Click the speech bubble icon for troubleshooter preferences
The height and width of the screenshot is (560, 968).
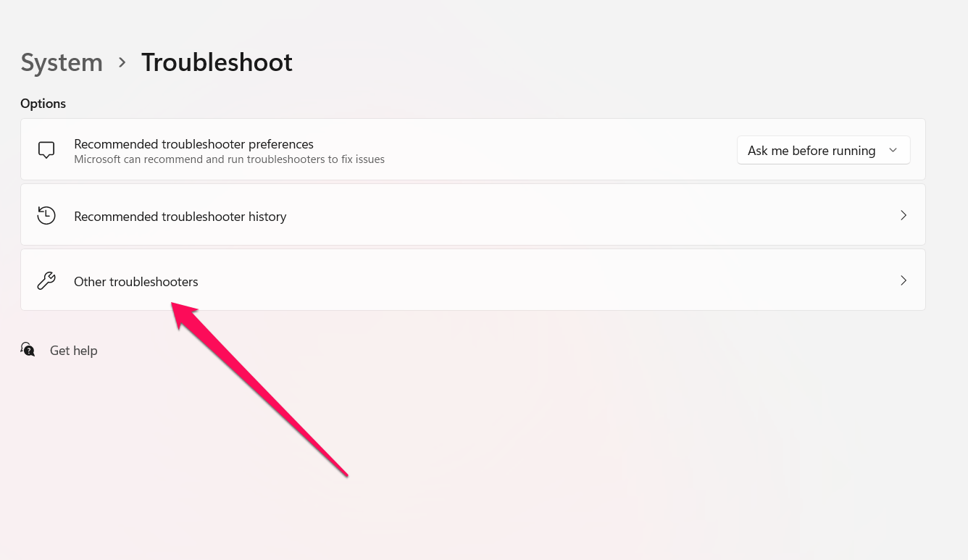tap(46, 150)
